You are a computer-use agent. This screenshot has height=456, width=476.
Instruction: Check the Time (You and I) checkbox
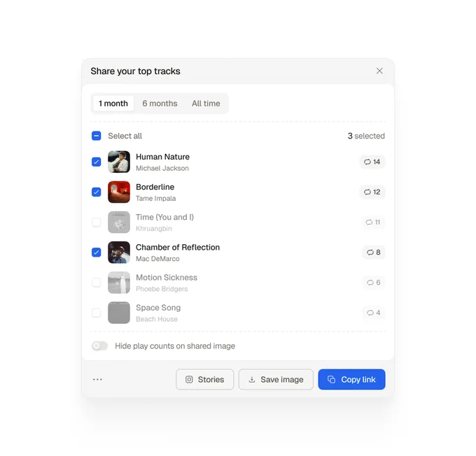(x=96, y=222)
